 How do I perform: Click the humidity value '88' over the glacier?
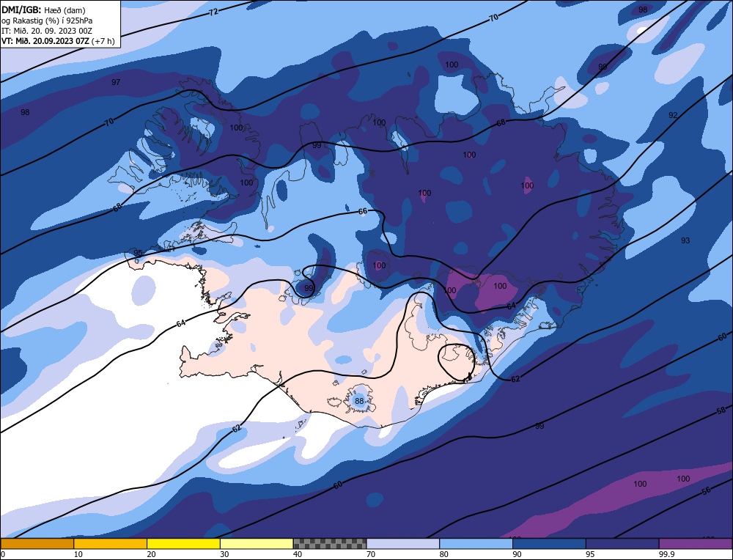click(x=359, y=401)
